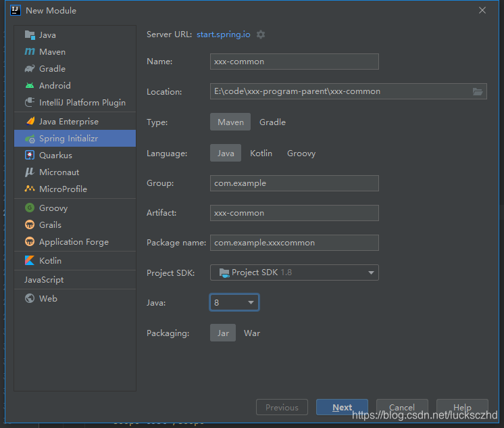Choose Maven as project type
This screenshot has width=504, height=428.
(x=230, y=122)
